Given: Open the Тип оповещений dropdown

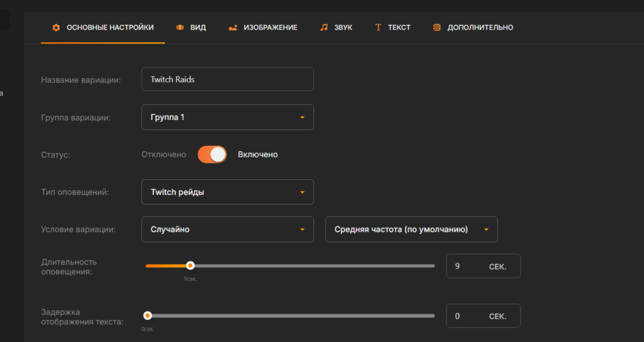Looking at the screenshot, I should tap(228, 192).
